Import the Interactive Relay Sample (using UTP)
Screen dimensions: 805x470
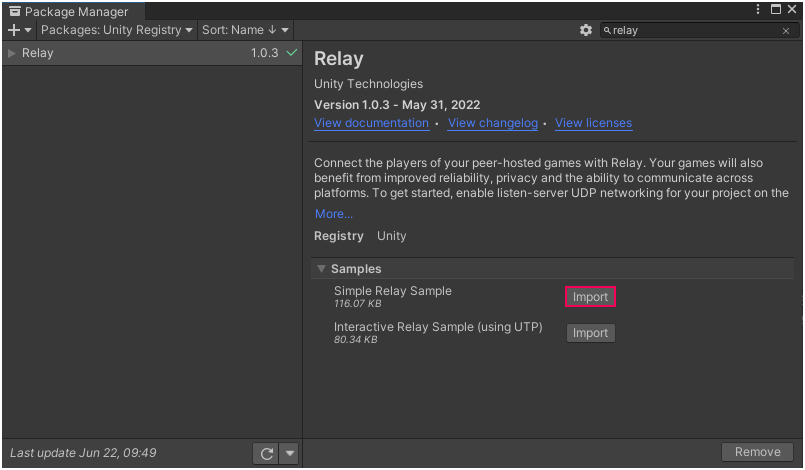click(590, 333)
